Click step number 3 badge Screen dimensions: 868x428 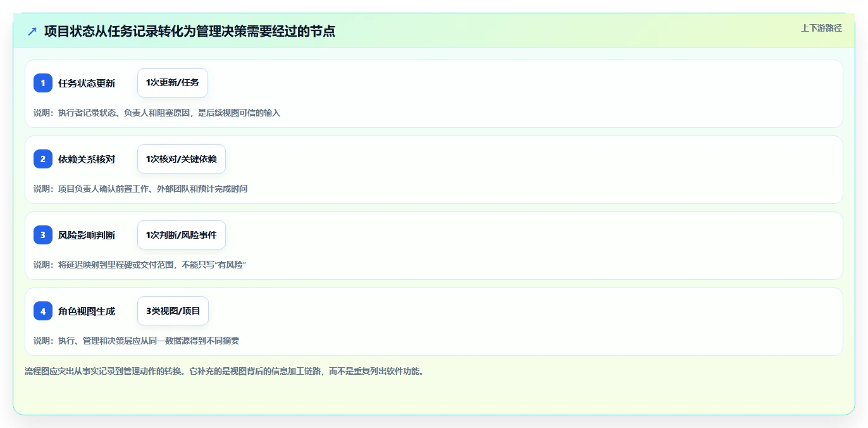coord(43,235)
